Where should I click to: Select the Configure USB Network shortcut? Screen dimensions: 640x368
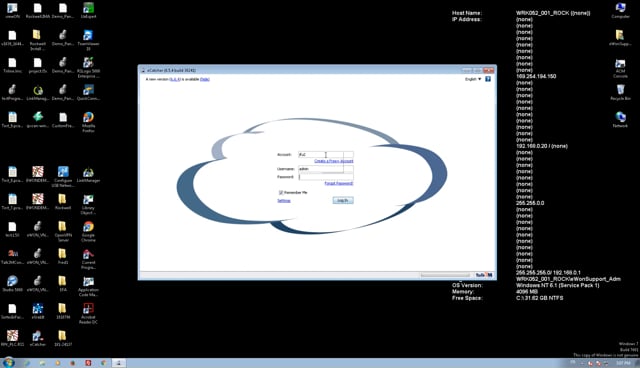click(63, 177)
